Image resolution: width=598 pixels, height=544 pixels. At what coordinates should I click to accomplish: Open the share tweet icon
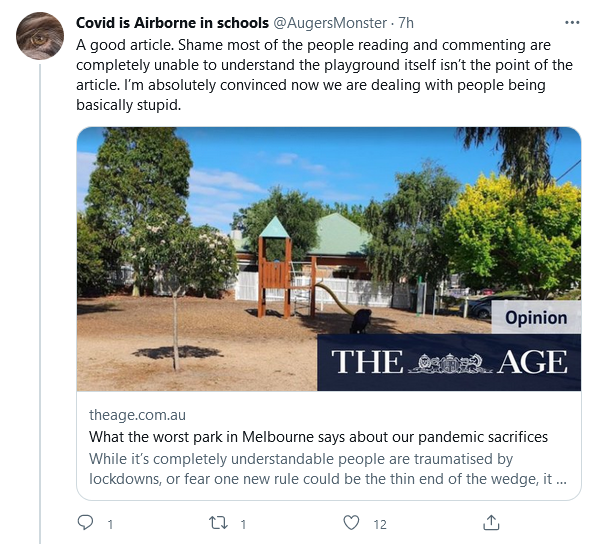click(x=491, y=523)
